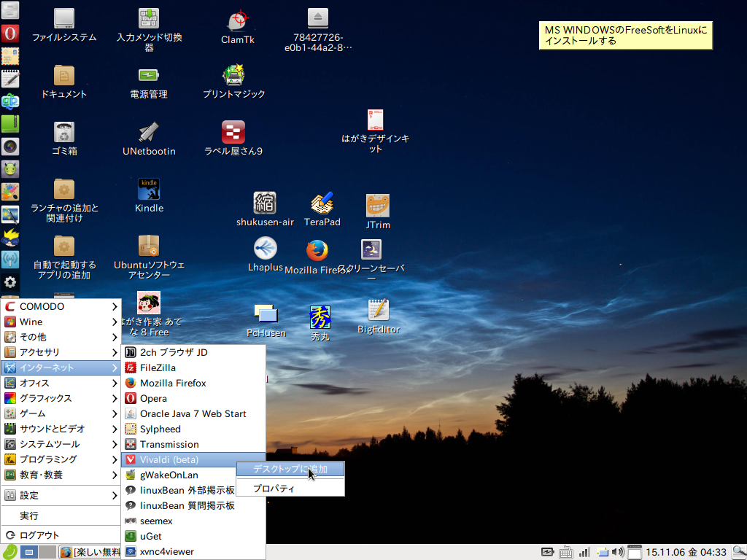
Task: Select FileZilla in the Internet submenu
Action: click(193, 367)
